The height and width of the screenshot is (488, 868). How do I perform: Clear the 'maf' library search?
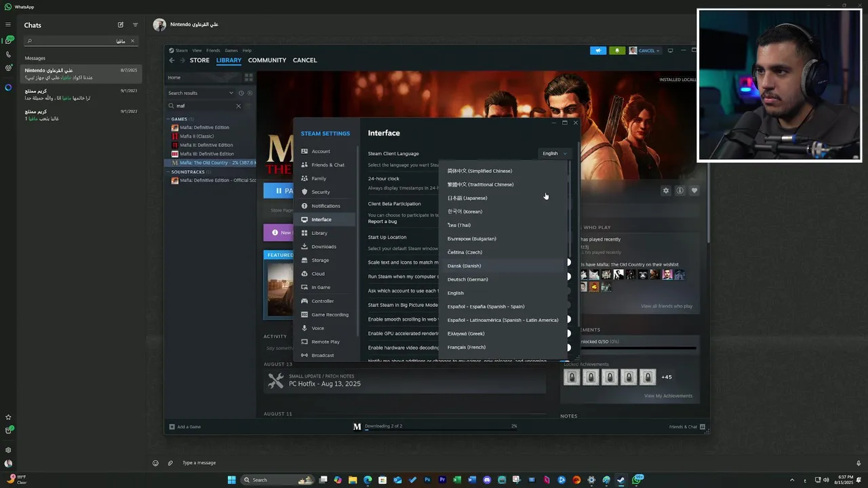point(238,106)
